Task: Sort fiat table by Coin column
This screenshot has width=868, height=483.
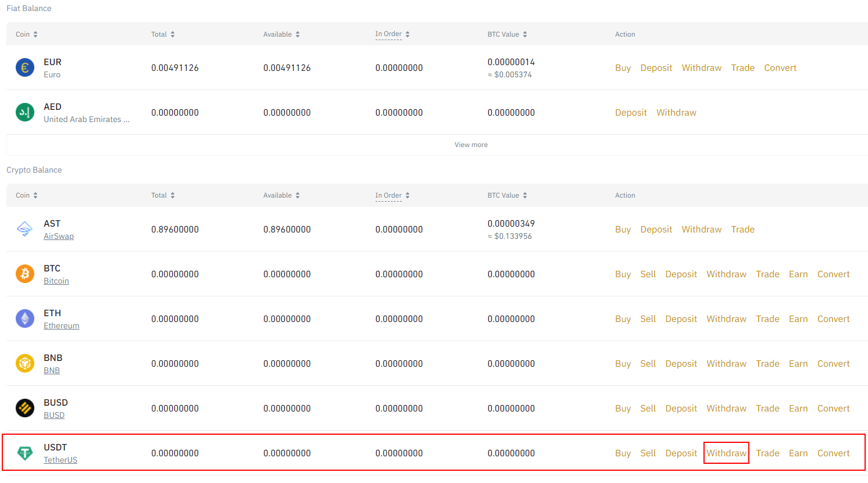Action: [27, 34]
